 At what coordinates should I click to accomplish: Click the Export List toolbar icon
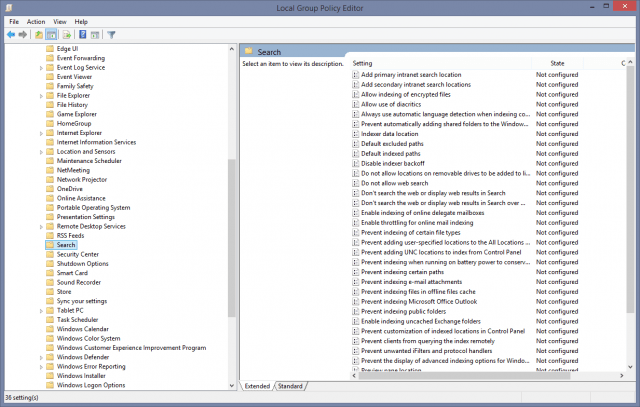(x=67, y=35)
